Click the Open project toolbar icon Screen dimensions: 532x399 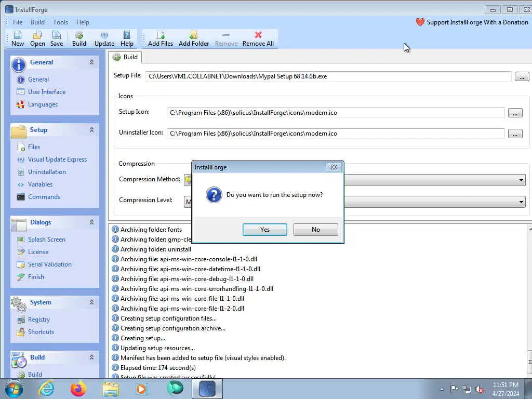pyautogui.click(x=37, y=38)
